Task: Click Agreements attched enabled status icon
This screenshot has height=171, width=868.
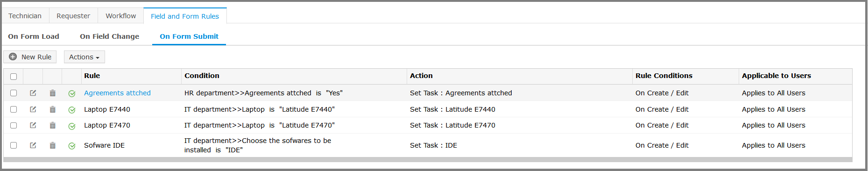Action: click(x=72, y=93)
